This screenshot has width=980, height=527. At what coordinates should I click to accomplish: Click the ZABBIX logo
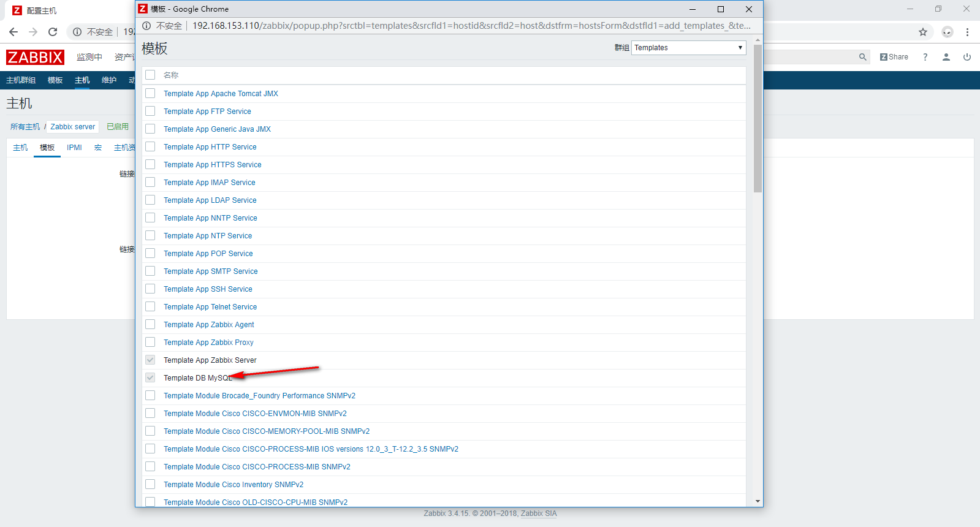click(x=35, y=57)
